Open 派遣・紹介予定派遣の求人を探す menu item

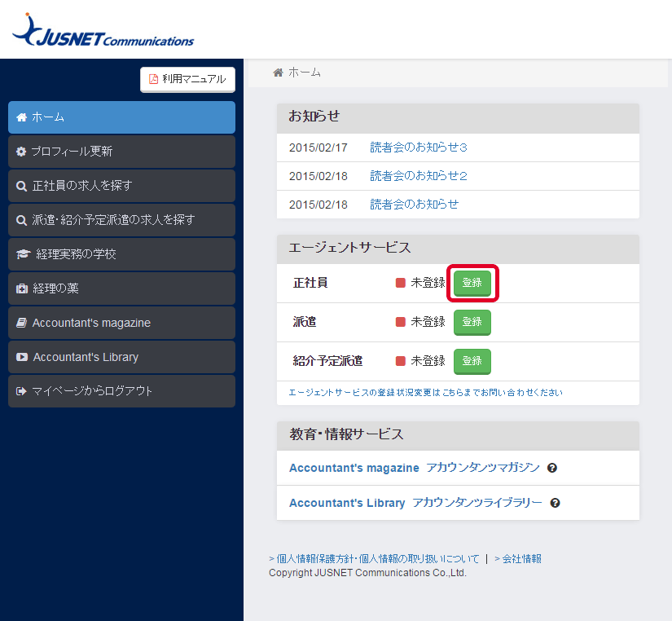click(121, 220)
